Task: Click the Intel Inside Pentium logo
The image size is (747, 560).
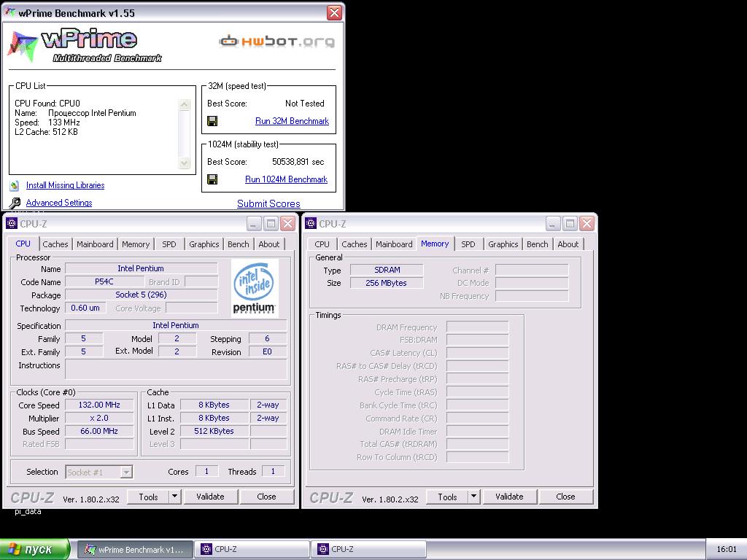Action: point(255,287)
